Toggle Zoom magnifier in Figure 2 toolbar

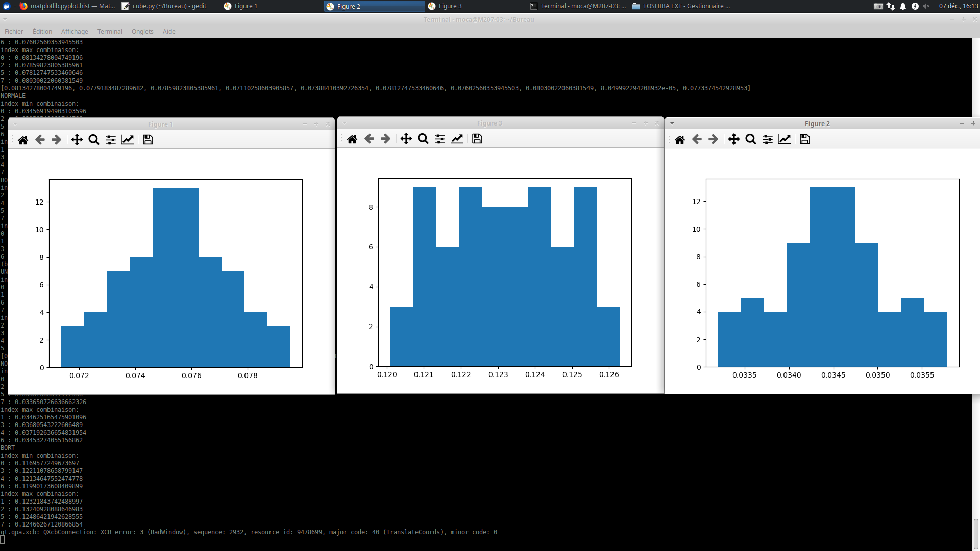tap(751, 139)
